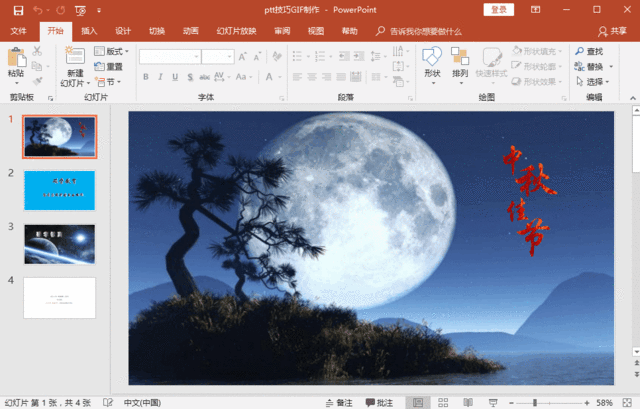Open the font name combo box
The height and width of the screenshot is (409, 640).
pos(168,57)
